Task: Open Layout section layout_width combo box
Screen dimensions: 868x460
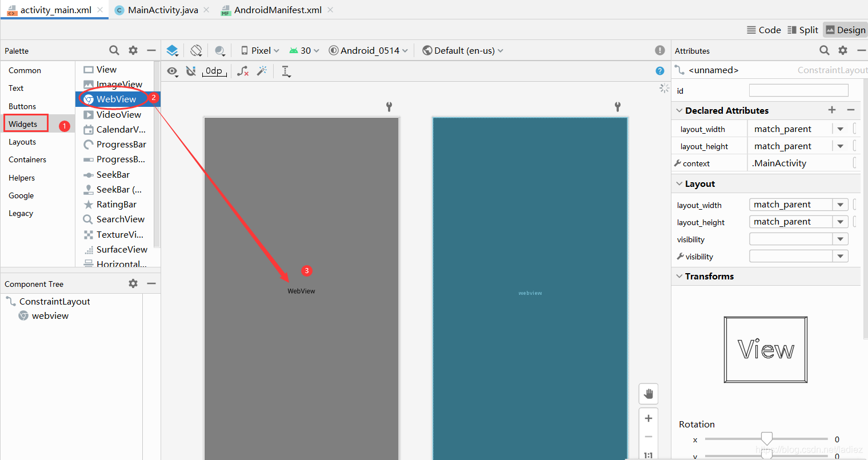Action: [798, 205]
